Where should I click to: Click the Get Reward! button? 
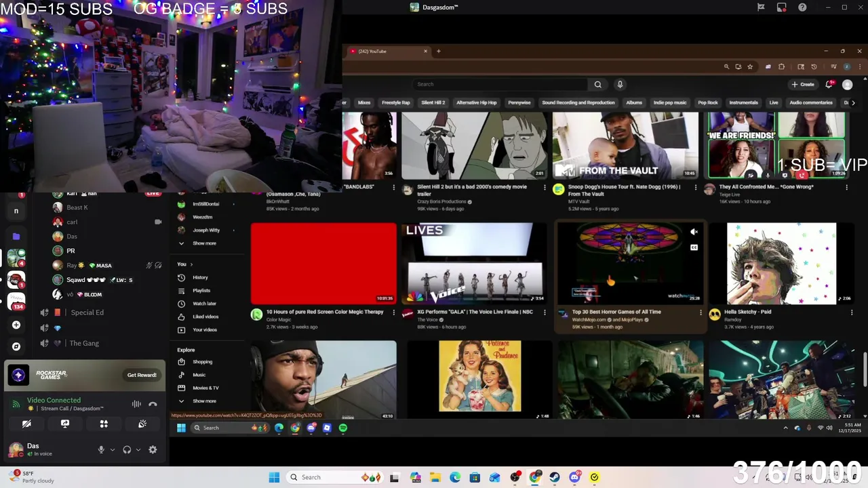142,375
